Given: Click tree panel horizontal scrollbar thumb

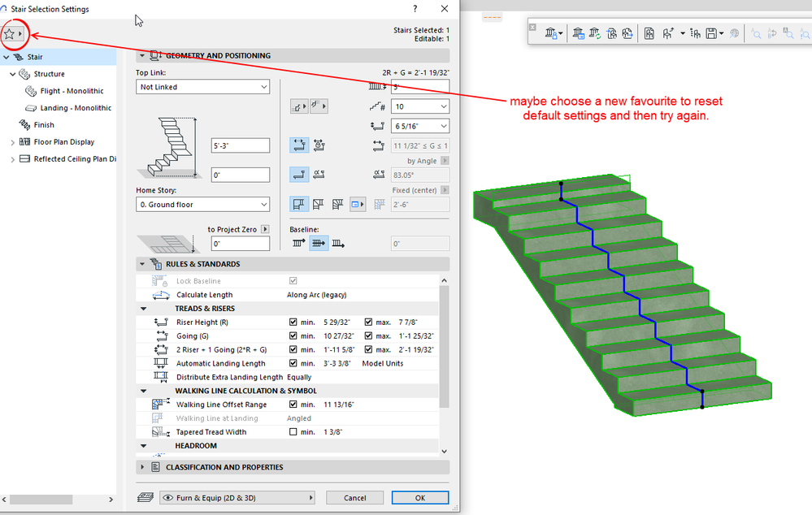Looking at the screenshot, I should pos(41,500).
